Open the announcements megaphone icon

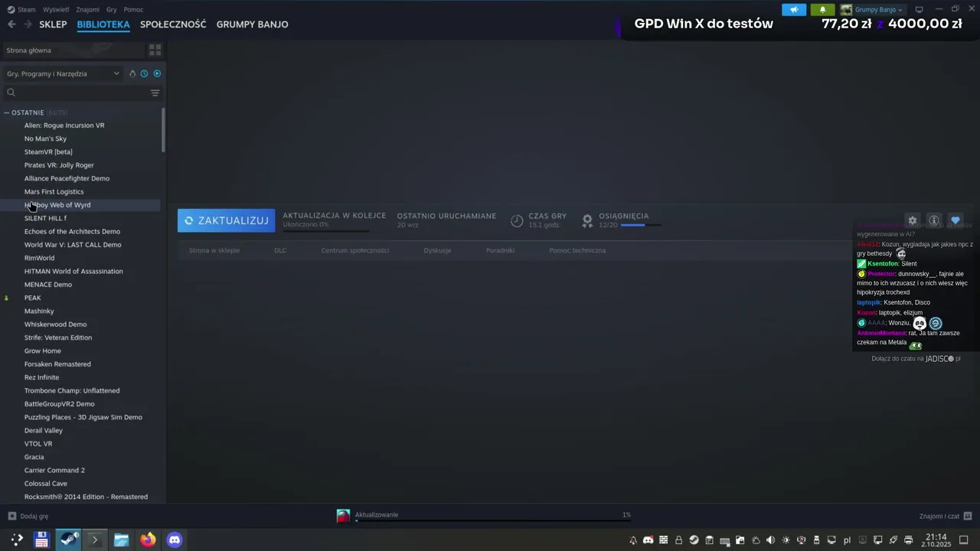click(x=794, y=10)
